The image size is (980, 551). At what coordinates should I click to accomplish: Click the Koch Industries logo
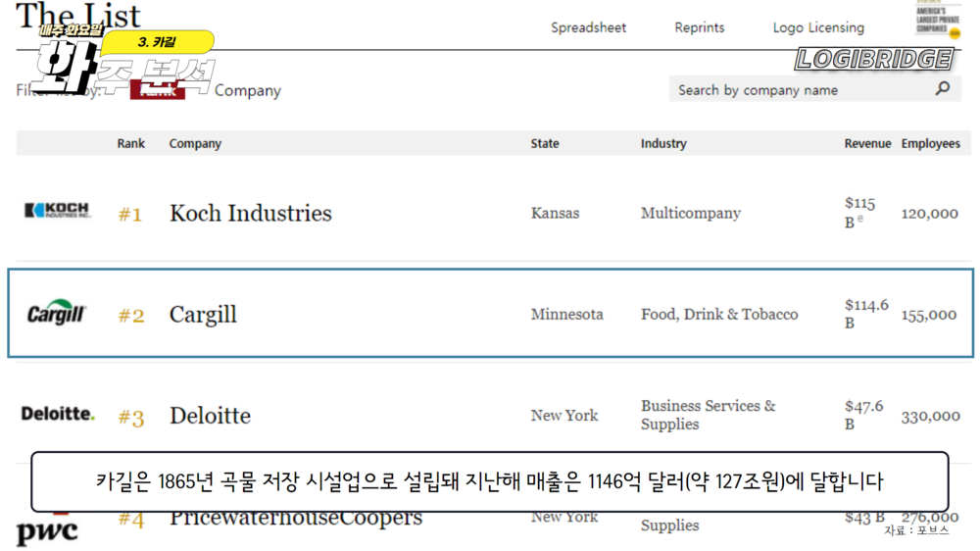57,211
